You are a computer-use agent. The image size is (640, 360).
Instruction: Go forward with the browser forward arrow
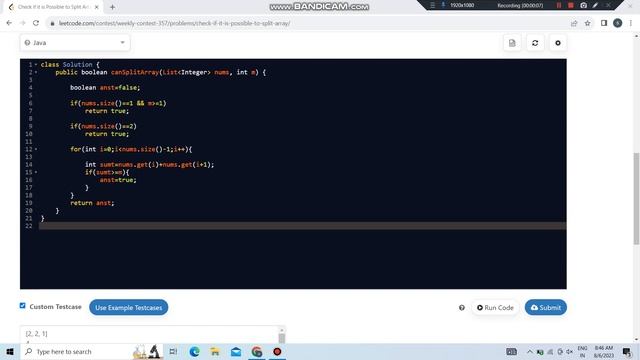(x=22, y=23)
